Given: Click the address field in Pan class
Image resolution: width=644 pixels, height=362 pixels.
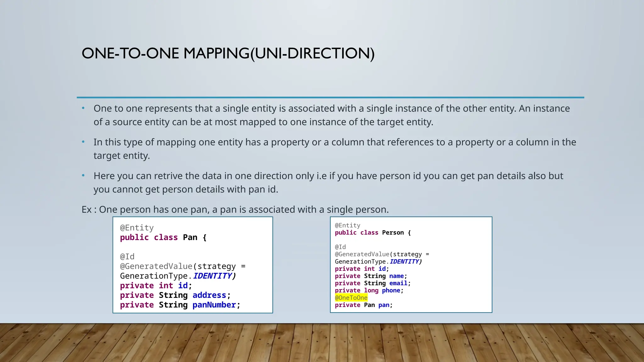Looking at the screenshot, I should click(x=209, y=295).
